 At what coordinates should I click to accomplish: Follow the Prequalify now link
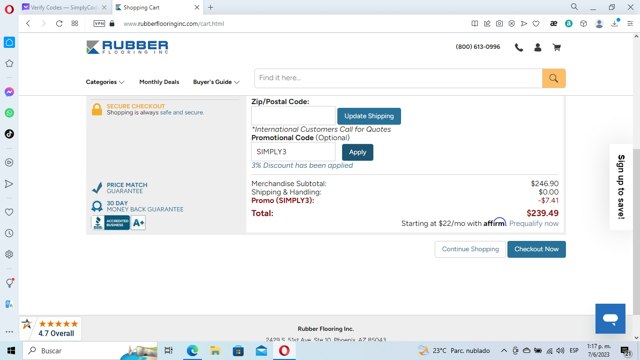tap(534, 224)
